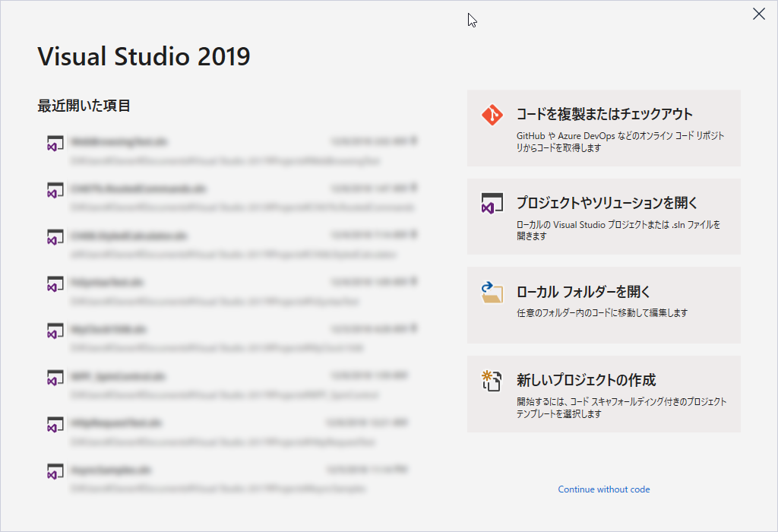Follow the Continue without code link
778x532 pixels.
[x=604, y=489]
